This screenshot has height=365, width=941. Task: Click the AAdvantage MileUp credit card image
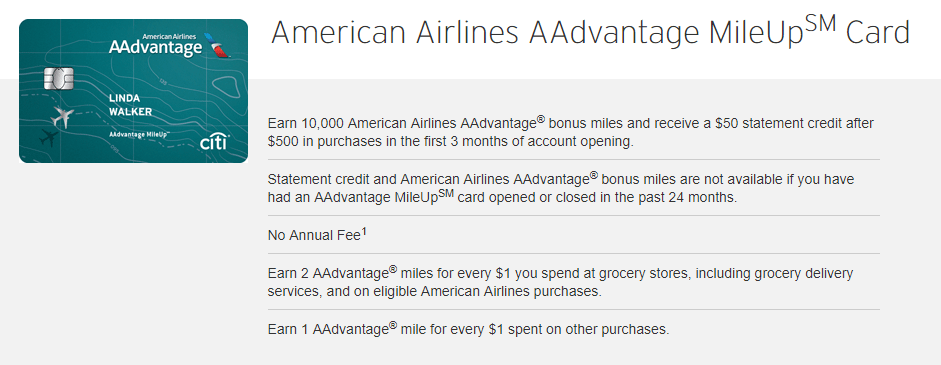click(x=133, y=91)
